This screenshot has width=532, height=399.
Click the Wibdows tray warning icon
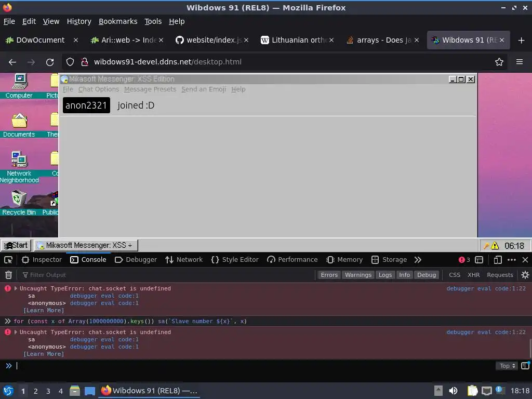coord(495,246)
